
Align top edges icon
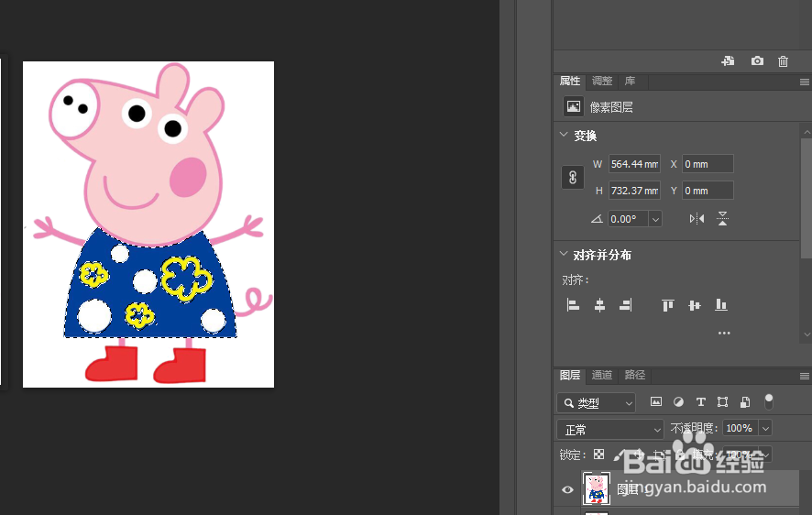668,305
